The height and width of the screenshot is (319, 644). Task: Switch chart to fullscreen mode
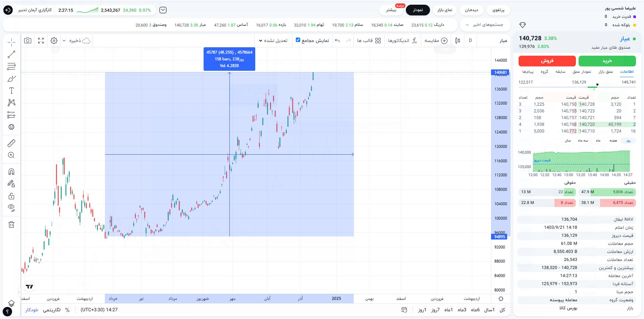coord(41,41)
